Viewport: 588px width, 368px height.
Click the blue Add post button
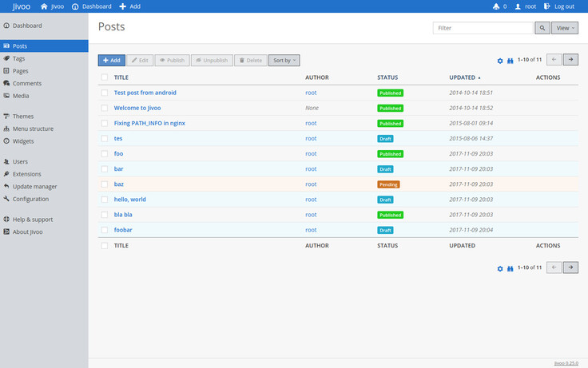pos(111,61)
